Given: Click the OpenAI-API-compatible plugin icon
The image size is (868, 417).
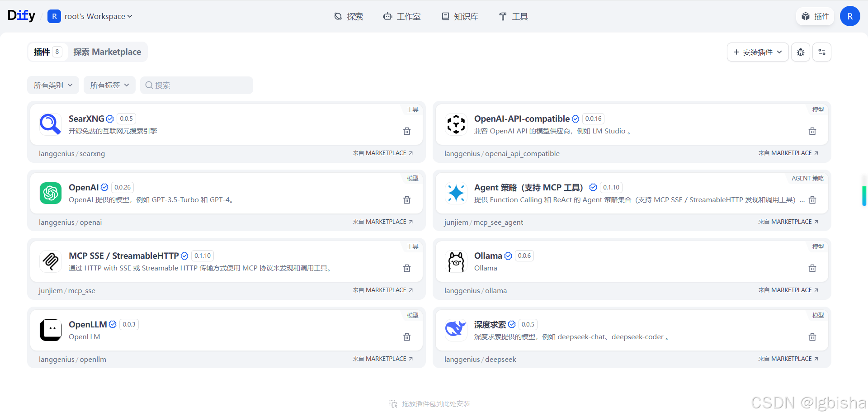Looking at the screenshot, I should [456, 124].
